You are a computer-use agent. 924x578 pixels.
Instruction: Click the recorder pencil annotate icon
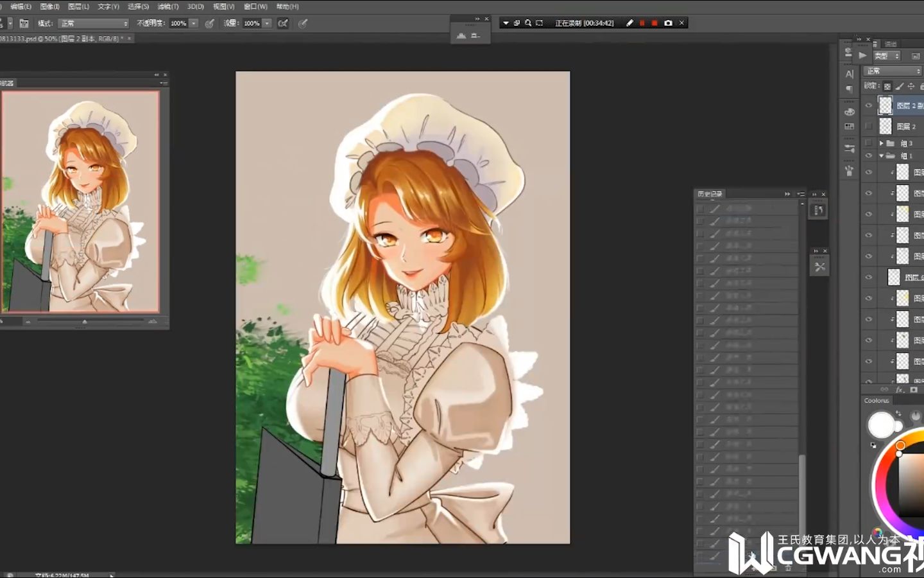[630, 23]
